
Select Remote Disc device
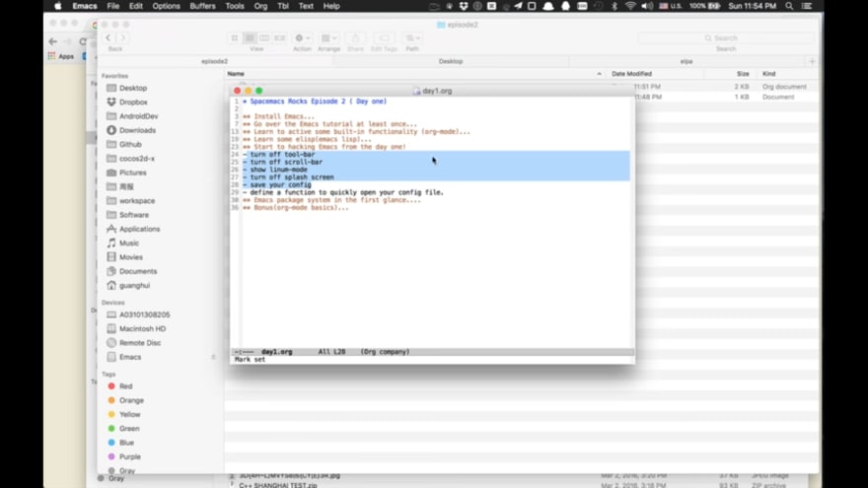(x=140, y=343)
